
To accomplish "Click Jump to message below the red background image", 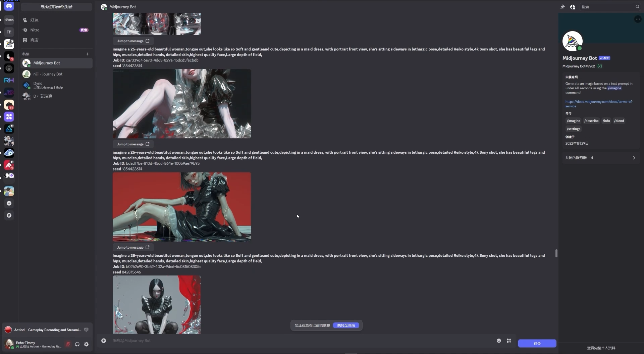I will coord(133,247).
